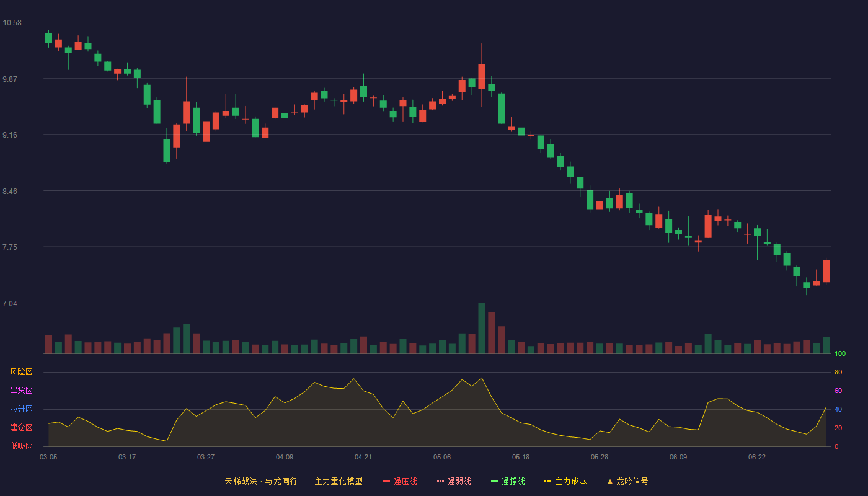
Task: Toggle the 龙吟信号 triangle legend entry
Action: [627, 481]
